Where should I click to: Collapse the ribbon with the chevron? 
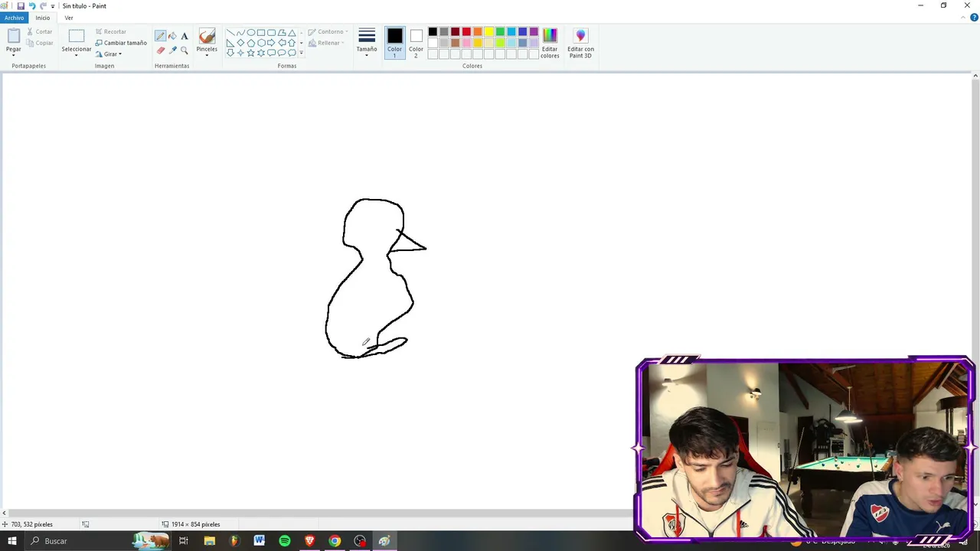pos(963,18)
